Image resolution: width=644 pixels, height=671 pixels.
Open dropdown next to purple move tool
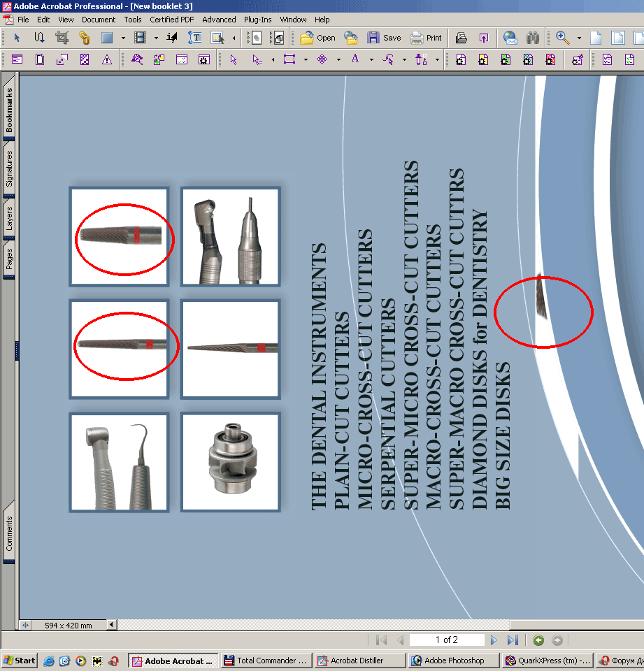pos(338,60)
